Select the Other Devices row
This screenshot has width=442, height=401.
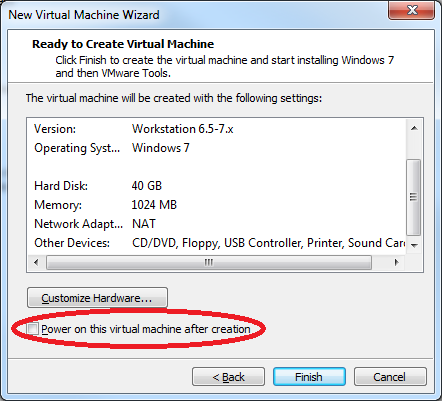click(217, 243)
